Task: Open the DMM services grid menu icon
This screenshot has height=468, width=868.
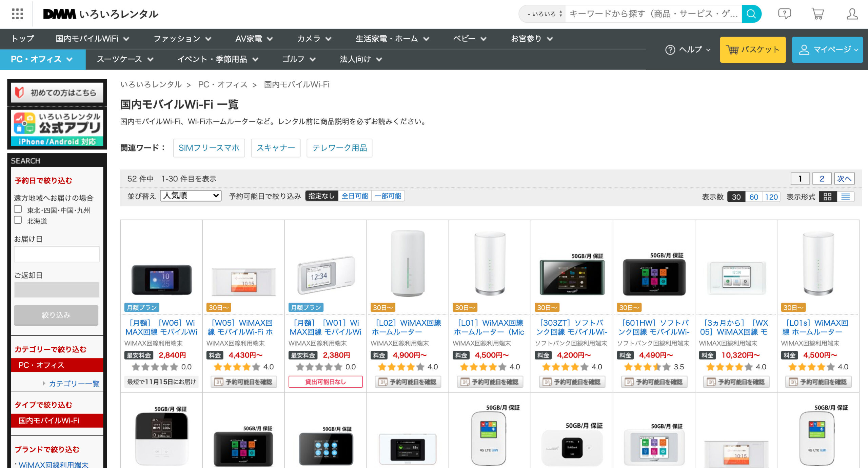Action: tap(17, 14)
